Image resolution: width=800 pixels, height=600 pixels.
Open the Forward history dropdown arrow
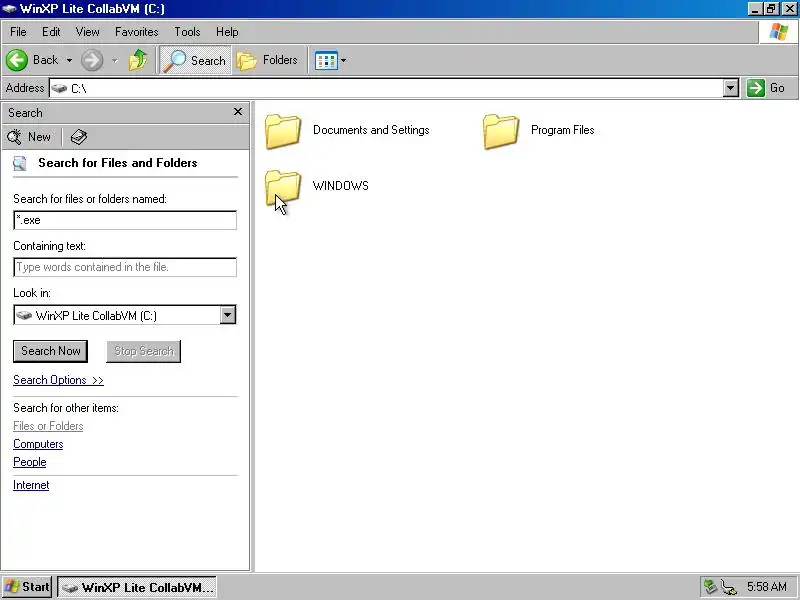click(x=115, y=60)
